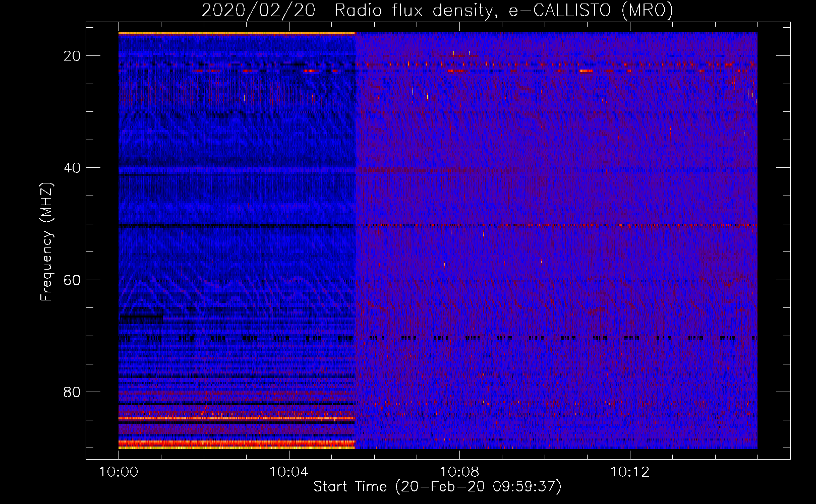This screenshot has width=816, height=504.
Task: Click the plot title mentioning e-CALLISTO (MRO)
Action: coord(437,10)
